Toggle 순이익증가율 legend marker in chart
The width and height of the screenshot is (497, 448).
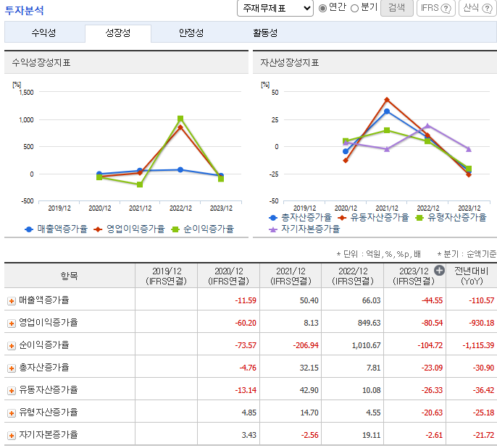click(x=175, y=229)
